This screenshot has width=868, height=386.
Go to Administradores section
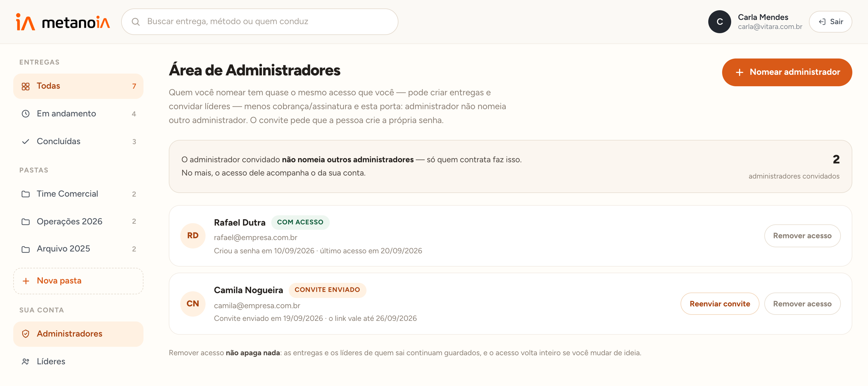pyautogui.click(x=78, y=334)
